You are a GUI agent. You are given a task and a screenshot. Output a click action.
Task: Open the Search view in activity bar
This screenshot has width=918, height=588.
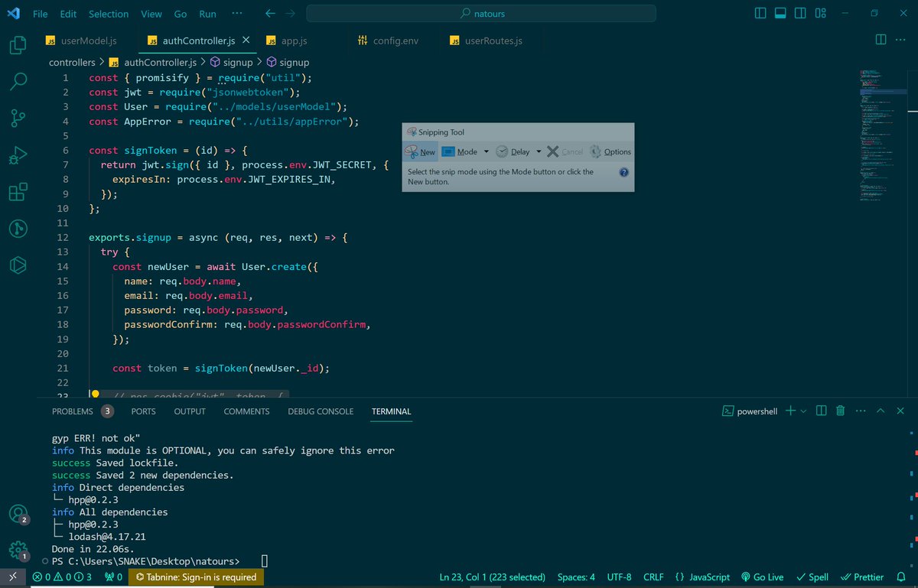click(18, 82)
